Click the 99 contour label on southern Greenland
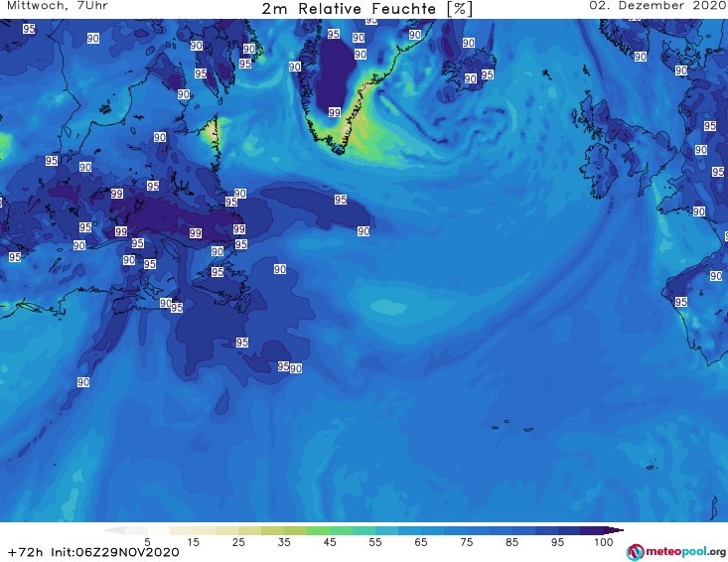The image size is (728, 562). pos(335,112)
